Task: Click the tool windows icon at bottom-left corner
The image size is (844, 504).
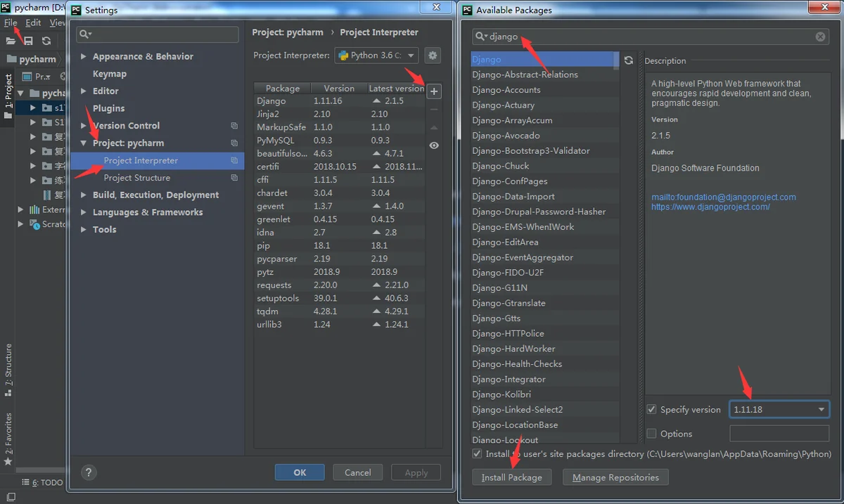Action: [x=10, y=497]
